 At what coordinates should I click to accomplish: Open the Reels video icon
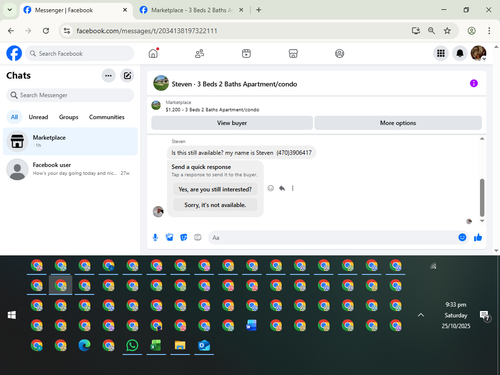246,53
